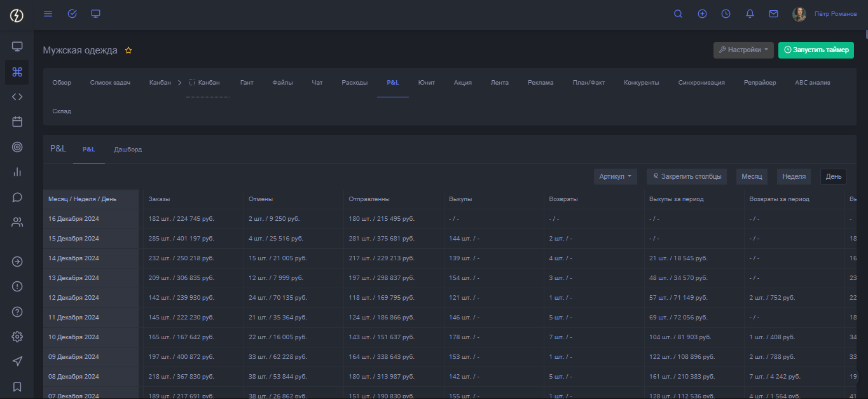This screenshot has height=399, width=868.
Task: Expand the chevron after Канбан tab
Action: click(x=179, y=83)
